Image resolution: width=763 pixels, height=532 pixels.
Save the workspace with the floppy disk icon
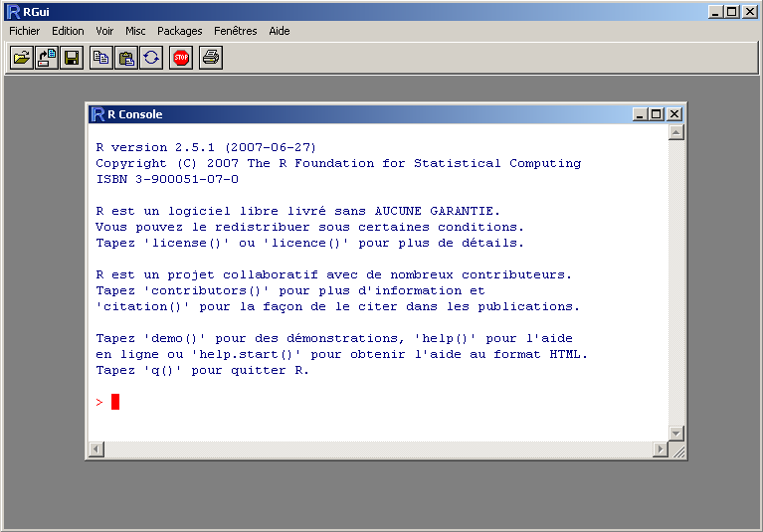pyautogui.click(x=72, y=58)
